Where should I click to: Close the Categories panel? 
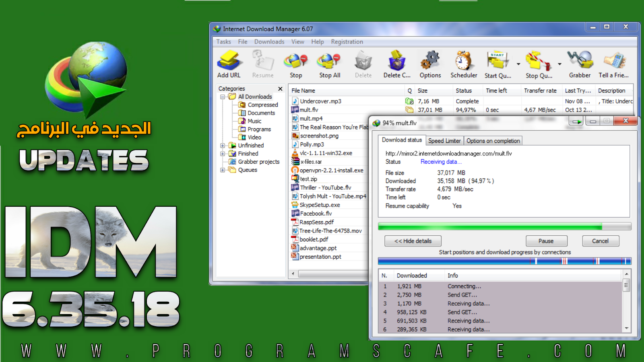coord(280,88)
